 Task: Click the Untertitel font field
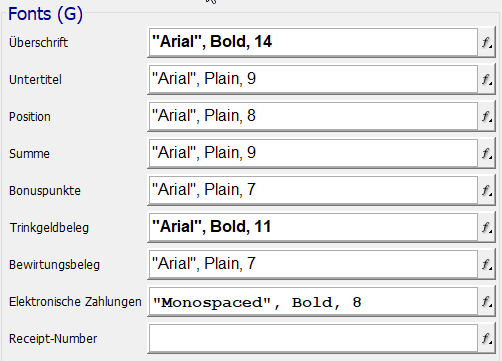[x=313, y=79]
